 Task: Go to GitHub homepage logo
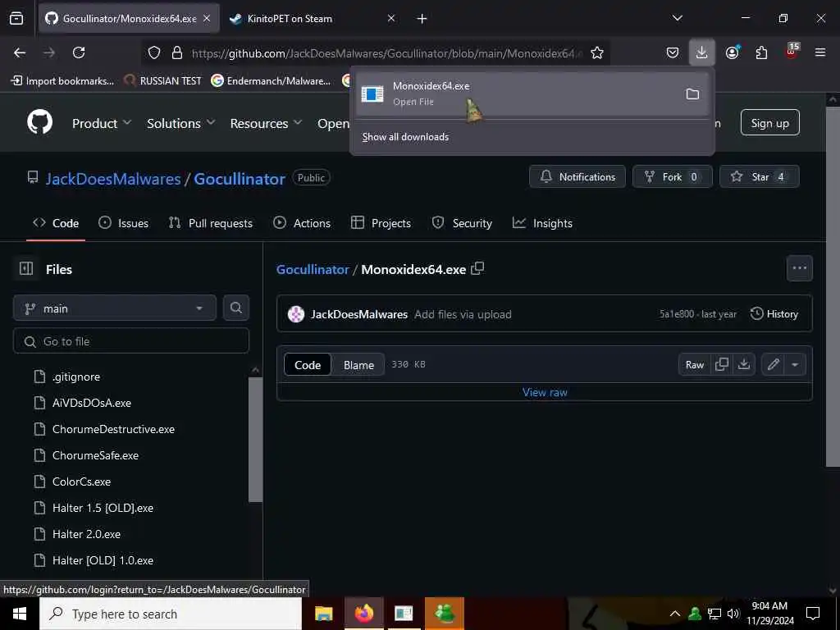tap(39, 122)
